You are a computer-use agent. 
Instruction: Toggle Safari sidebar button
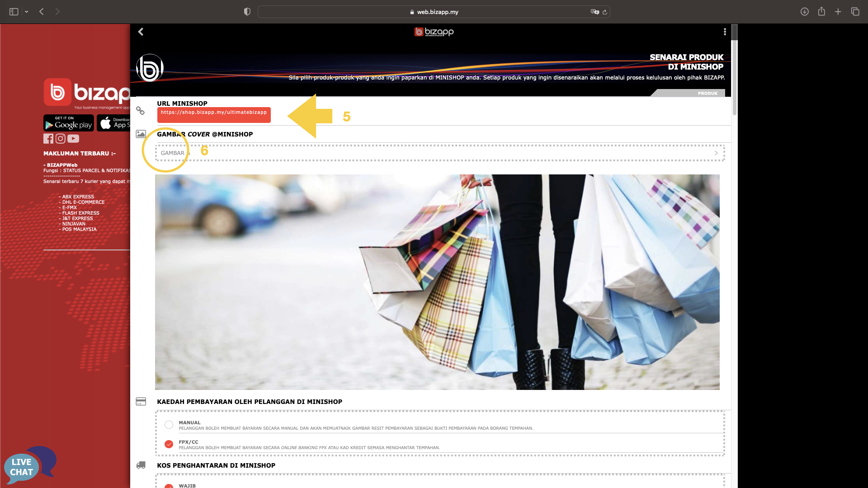[14, 12]
